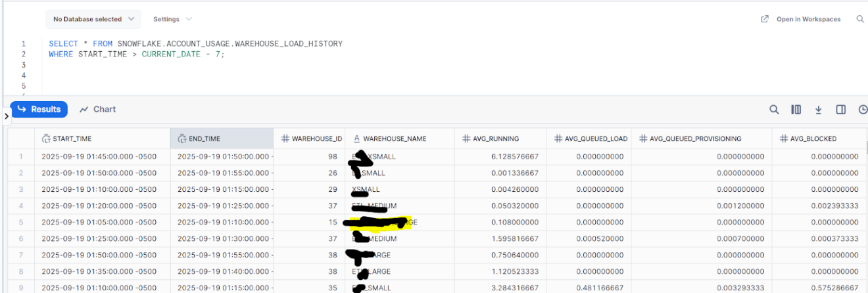Screen dimensions: 868x293
Task: Open the column selector icon in the results toolbar
Action: click(x=796, y=110)
